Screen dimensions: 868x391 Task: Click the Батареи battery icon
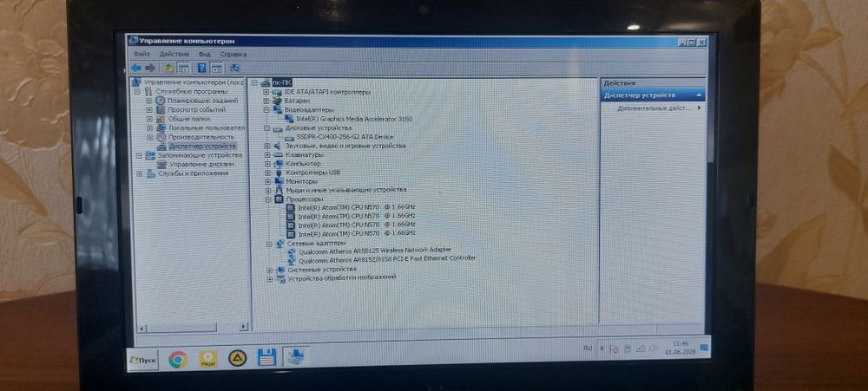point(278,101)
